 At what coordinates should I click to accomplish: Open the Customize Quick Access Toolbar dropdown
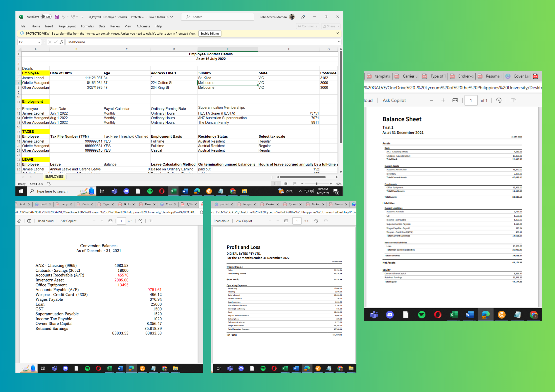[82, 17]
